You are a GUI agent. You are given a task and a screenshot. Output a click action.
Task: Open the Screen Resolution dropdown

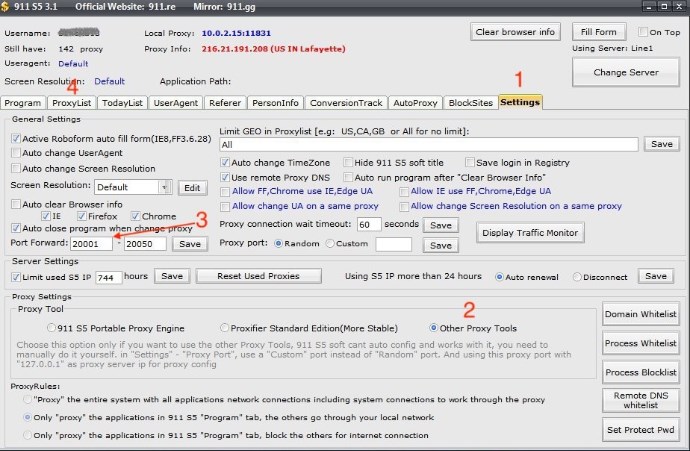tap(164, 187)
